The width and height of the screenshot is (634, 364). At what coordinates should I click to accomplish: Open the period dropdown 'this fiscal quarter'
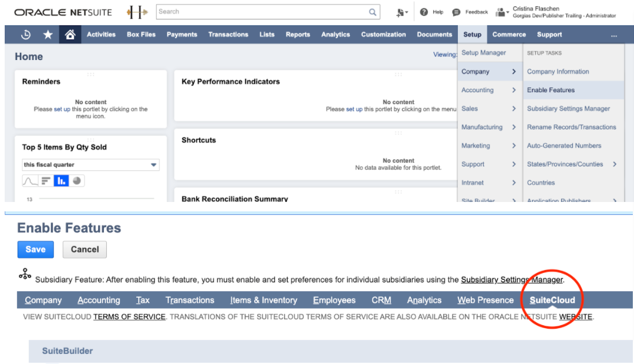coord(90,164)
